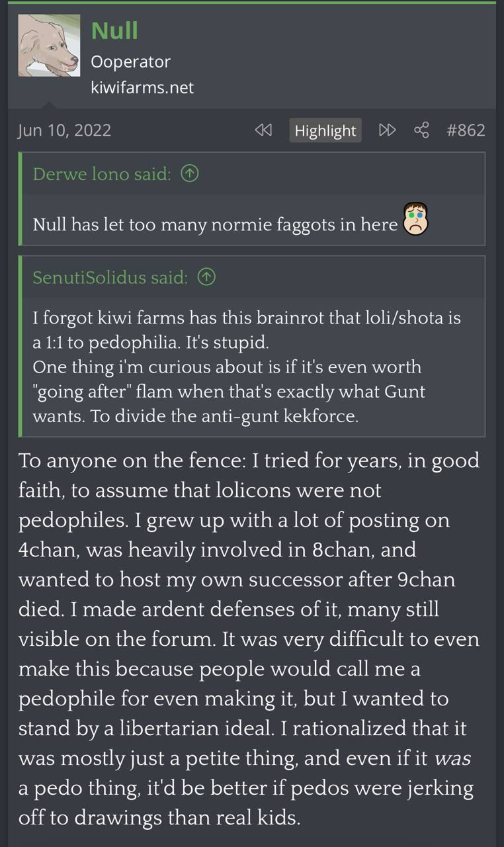Jump to previous highlighted post (double-left arrows)
The height and width of the screenshot is (847, 504).
tap(263, 130)
